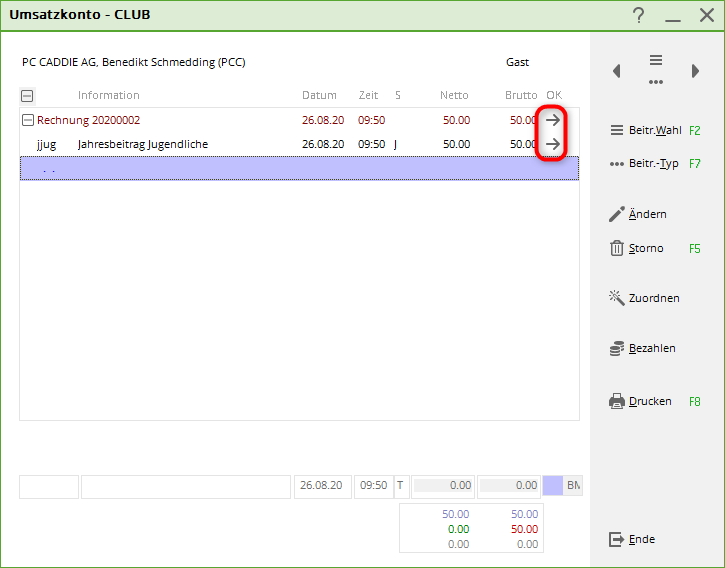The image size is (725, 568).
Task: Click customer name PC CADDIE AG, Benedikt Schmedding
Action: click(134, 62)
